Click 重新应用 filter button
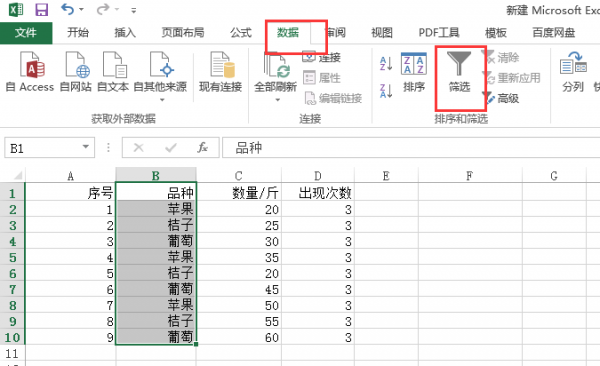This screenshot has height=366, width=600. pos(513,78)
